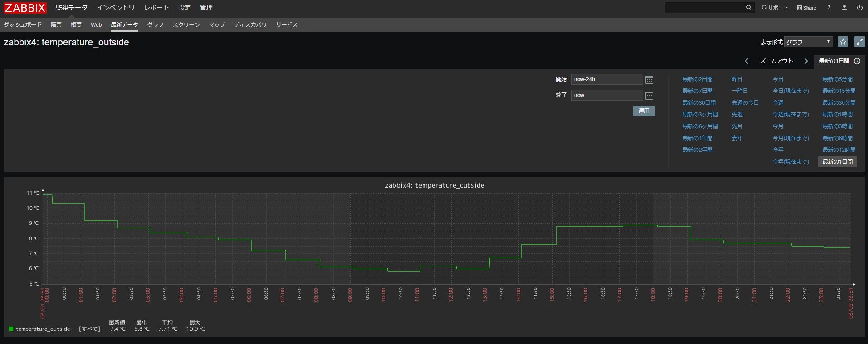Click the 適用 apply button
Screen dimensions: 868x344
click(x=644, y=111)
